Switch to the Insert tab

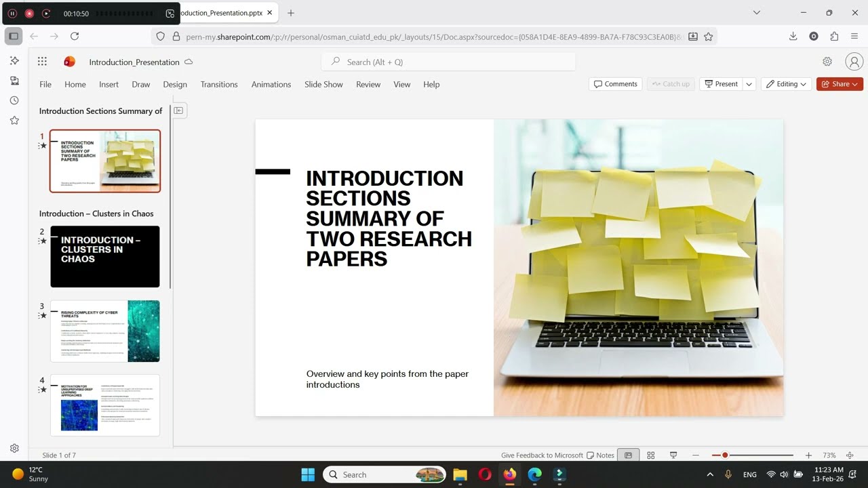pyautogui.click(x=108, y=84)
